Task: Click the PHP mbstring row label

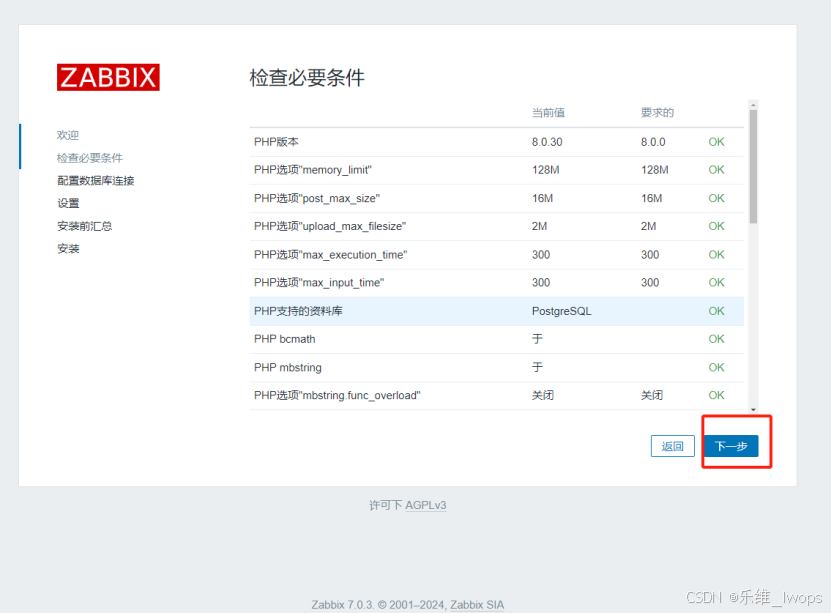Action: (287, 368)
